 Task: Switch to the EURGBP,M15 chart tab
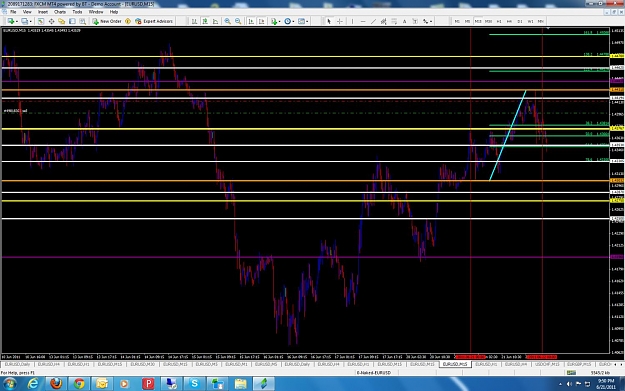tap(579, 364)
